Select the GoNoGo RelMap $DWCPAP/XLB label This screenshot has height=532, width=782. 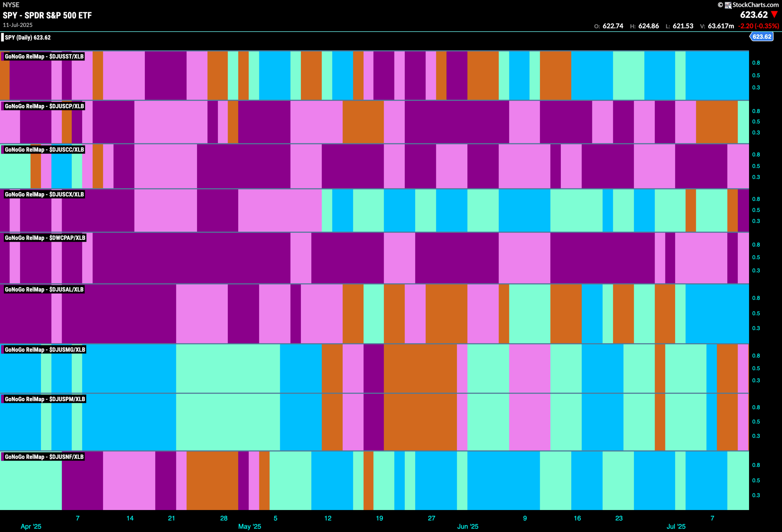pos(45,238)
